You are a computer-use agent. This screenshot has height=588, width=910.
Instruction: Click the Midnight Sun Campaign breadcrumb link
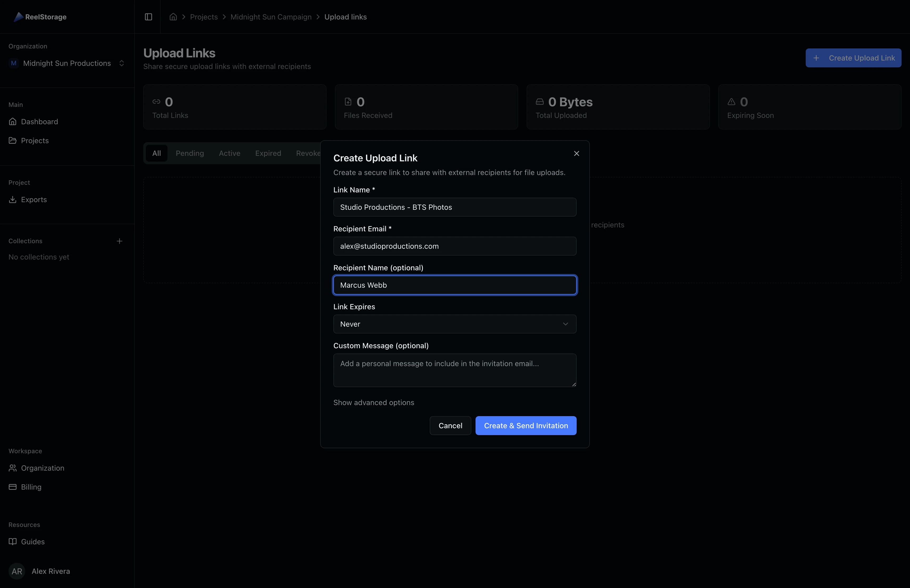(x=271, y=17)
